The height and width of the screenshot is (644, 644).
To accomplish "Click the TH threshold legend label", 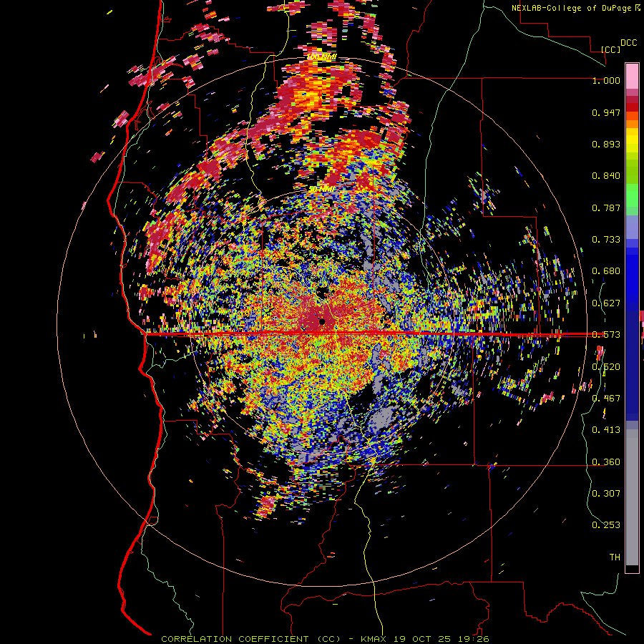I will tap(615, 557).
